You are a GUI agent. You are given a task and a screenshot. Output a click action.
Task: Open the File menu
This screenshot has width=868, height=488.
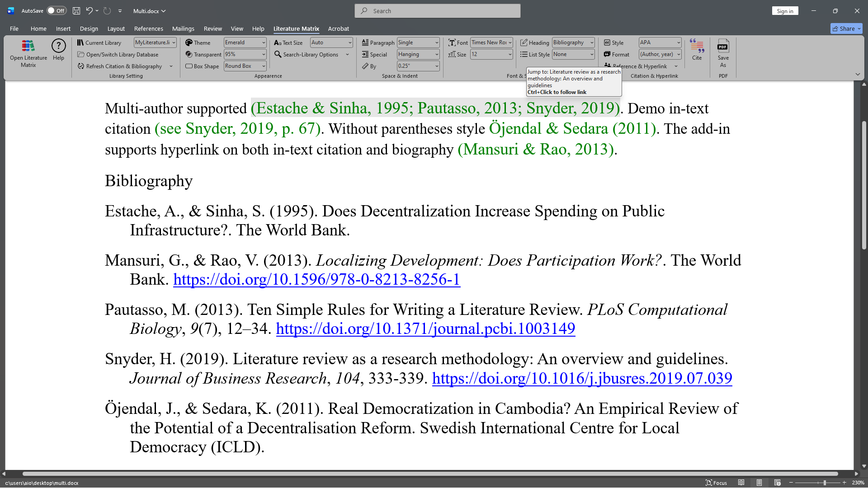pos(14,28)
